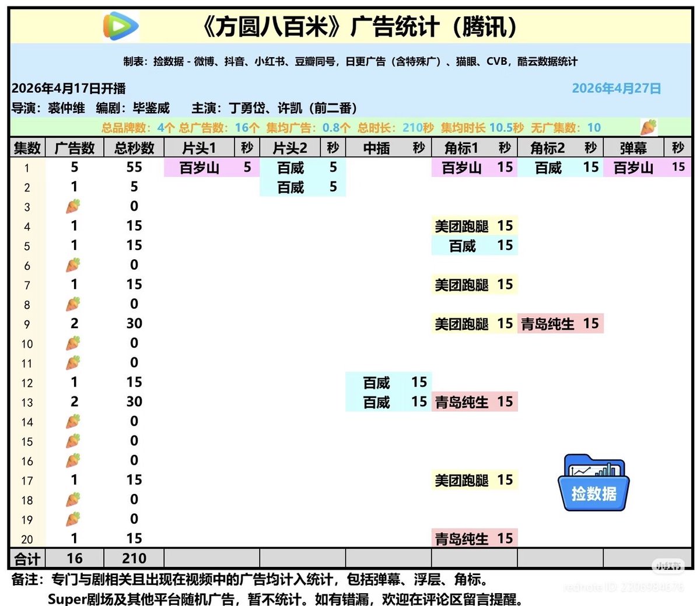Select 青岛纯生 in episode 9 角标2 cell
This screenshot has width=700, height=606.
[x=548, y=324]
